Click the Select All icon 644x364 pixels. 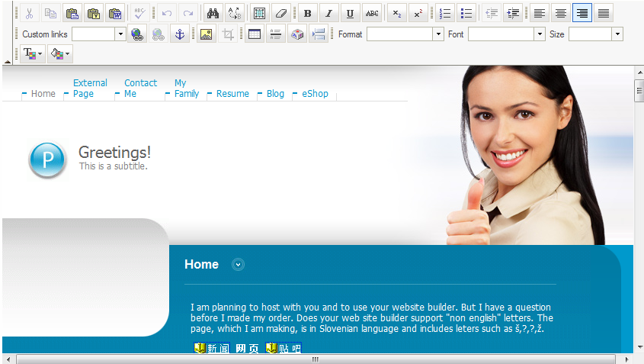(x=259, y=13)
